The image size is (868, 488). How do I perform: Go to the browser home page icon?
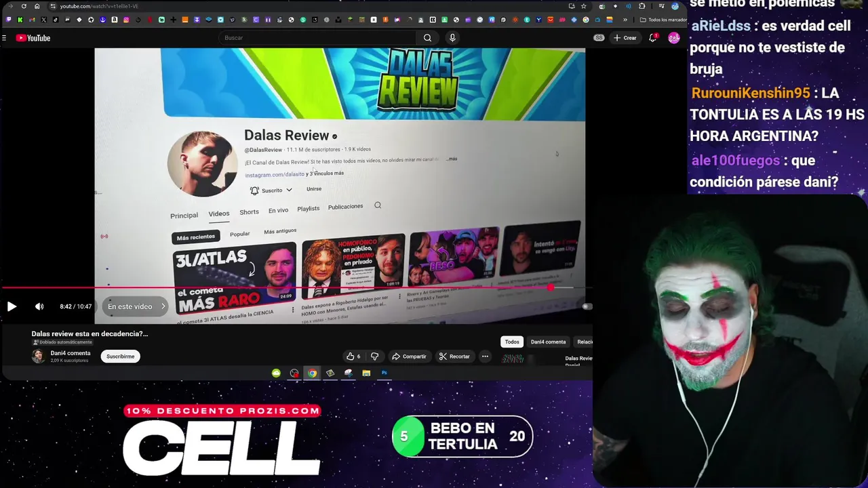click(x=37, y=6)
